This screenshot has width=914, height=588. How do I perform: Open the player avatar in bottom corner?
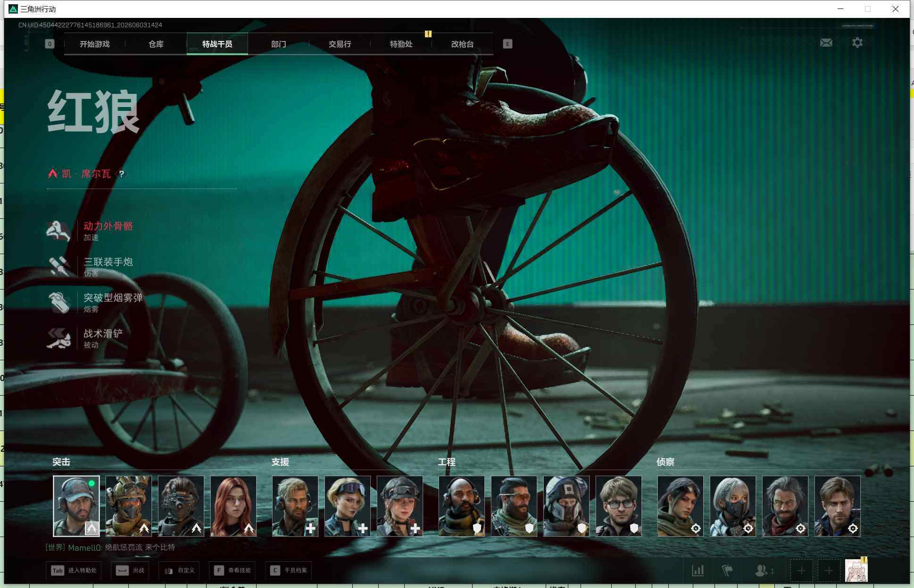(x=856, y=571)
